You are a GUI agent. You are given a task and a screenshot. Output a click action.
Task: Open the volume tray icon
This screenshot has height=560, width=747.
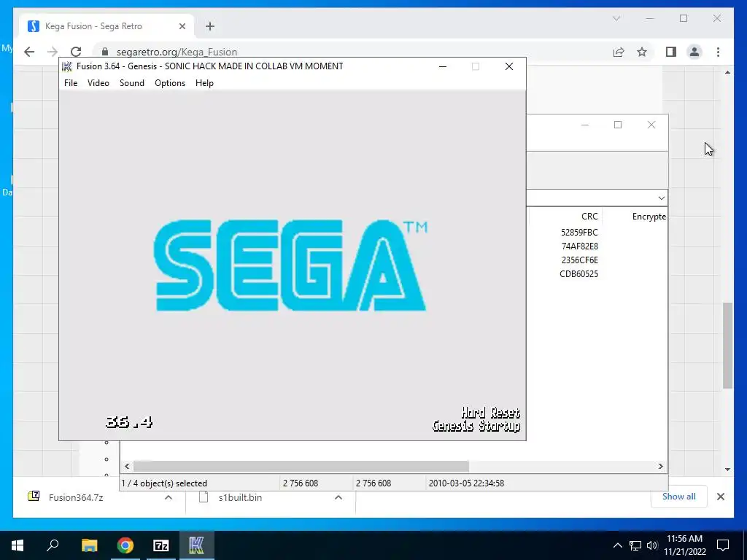tap(652, 545)
